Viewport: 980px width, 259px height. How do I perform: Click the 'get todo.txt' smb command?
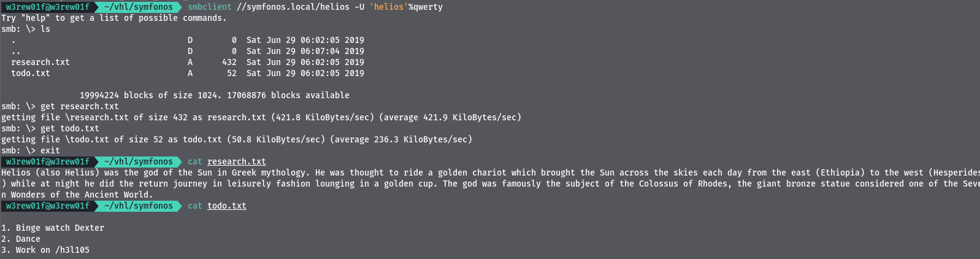[70, 128]
